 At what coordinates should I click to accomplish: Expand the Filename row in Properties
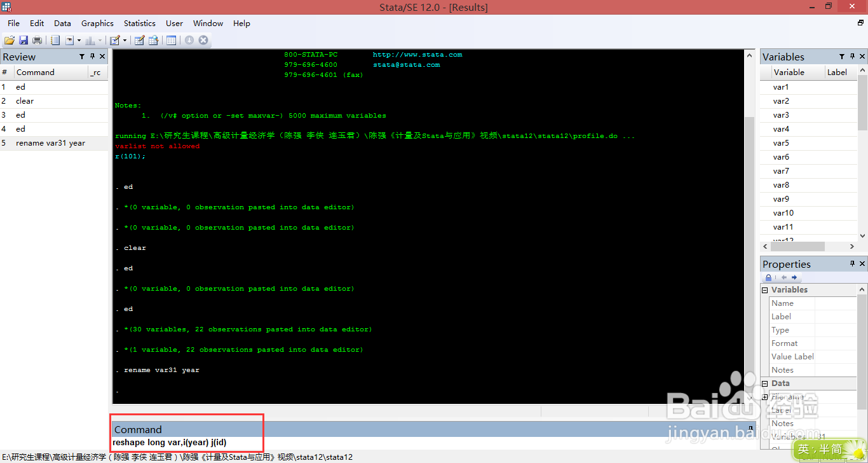point(765,397)
